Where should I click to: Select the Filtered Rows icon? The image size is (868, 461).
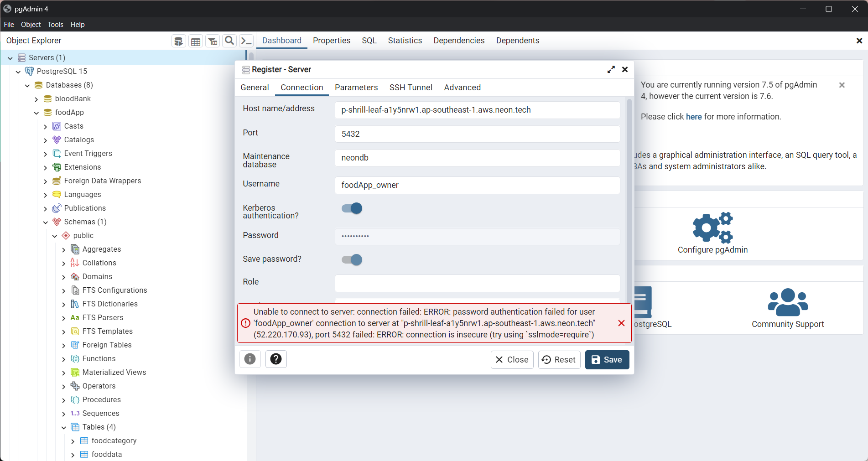click(213, 41)
